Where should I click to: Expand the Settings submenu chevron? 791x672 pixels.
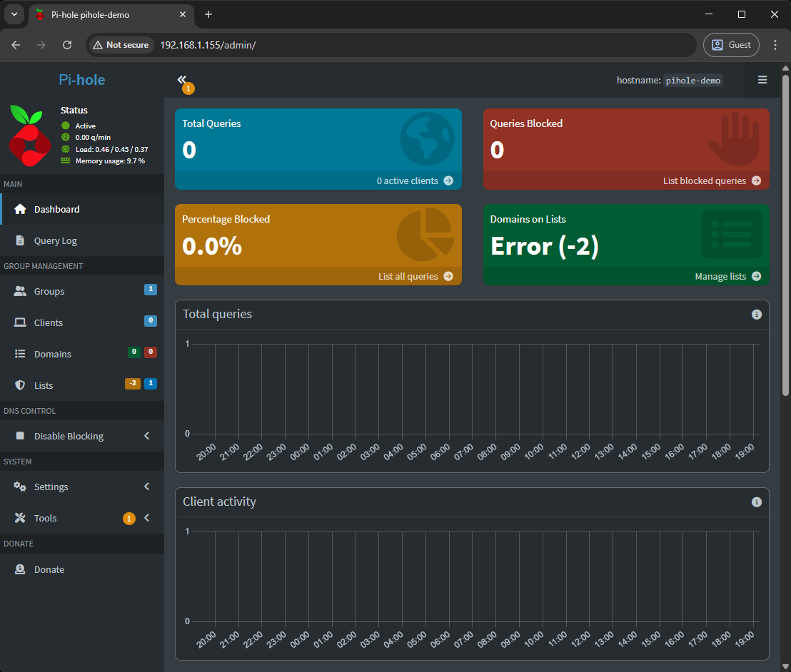pos(146,487)
